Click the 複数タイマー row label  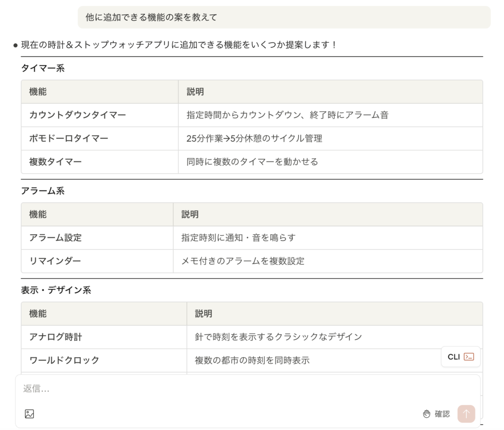56,161
